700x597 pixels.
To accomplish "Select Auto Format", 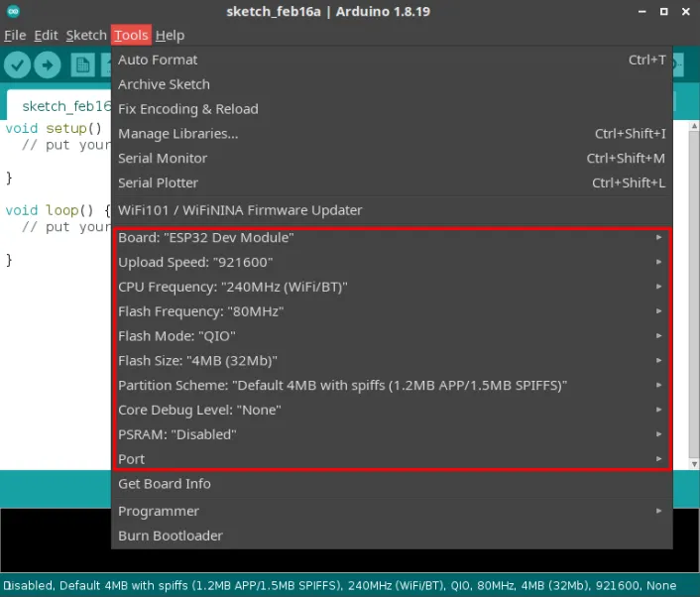I will [392, 60].
